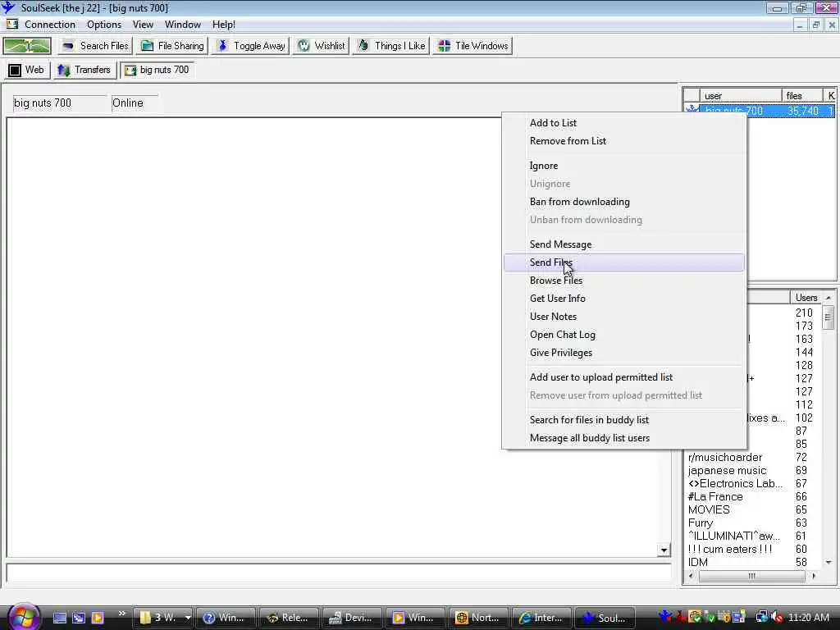The width and height of the screenshot is (840, 630).
Task: Click the system tray clock 11:20 AM
Action: [809, 618]
